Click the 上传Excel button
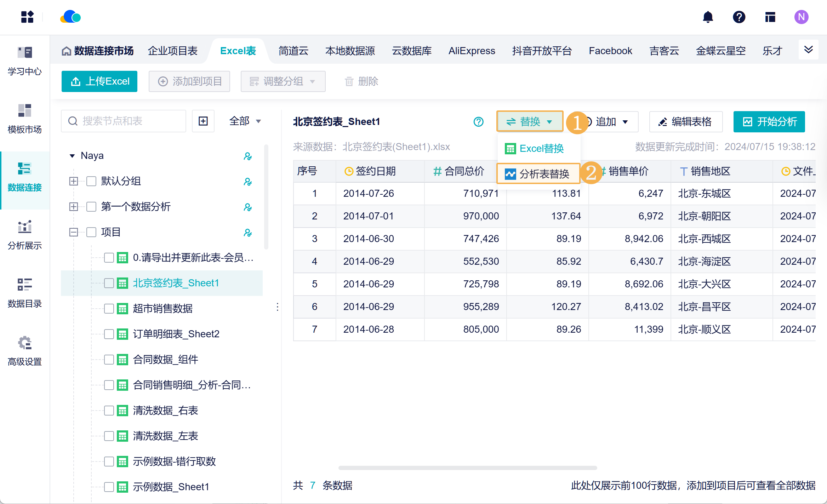The image size is (827, 504). point(99,81)
